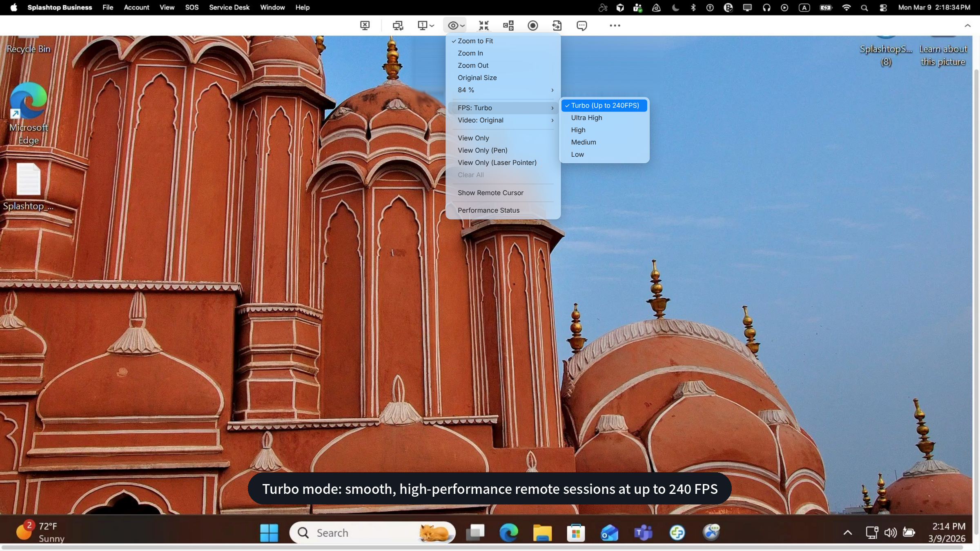Click the remote weather widget 72°F Sunny
Viewport: 980px width, 551px height.
pos(40,532)
